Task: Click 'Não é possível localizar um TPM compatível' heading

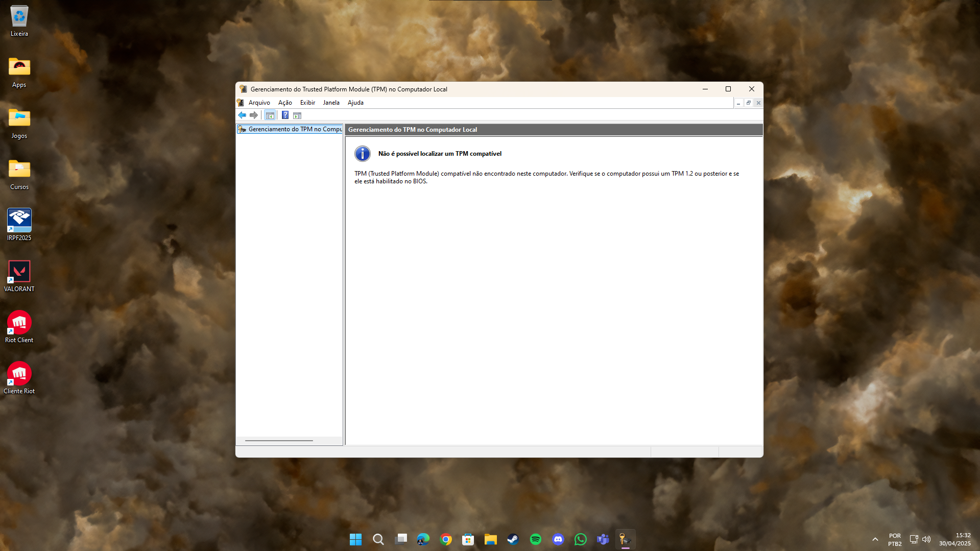Action: (x=440, y=154)
